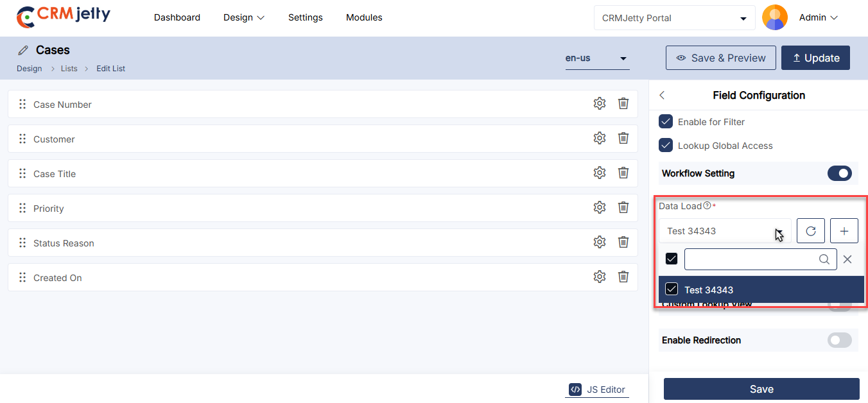Click the plus icon to add Data Load
The image size is (868, 403).
pos(844,231)
